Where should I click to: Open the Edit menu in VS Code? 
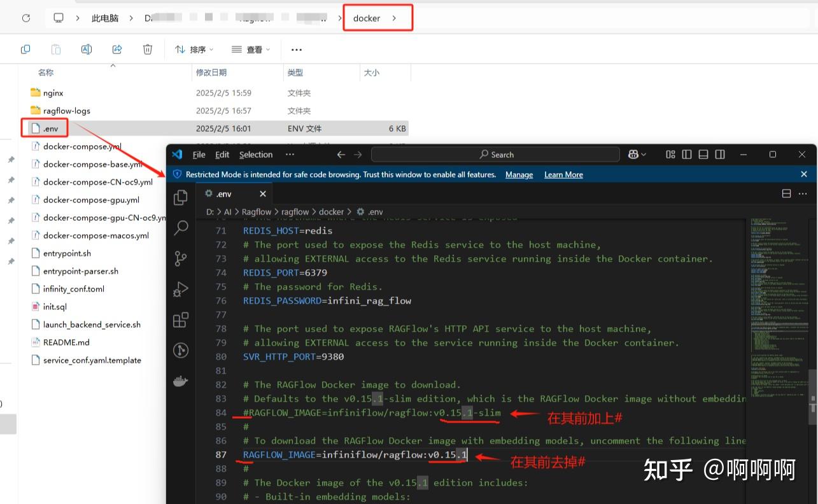click(x=222, y=155)
